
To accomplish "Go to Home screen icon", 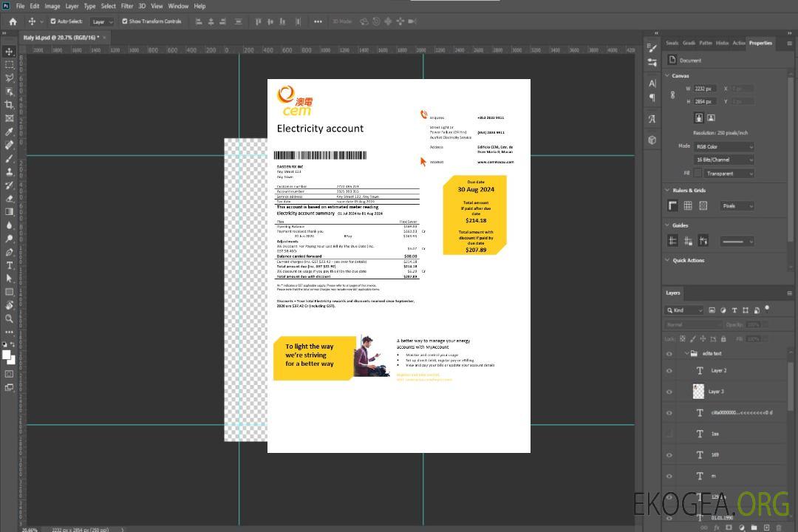I will [13, 21].
